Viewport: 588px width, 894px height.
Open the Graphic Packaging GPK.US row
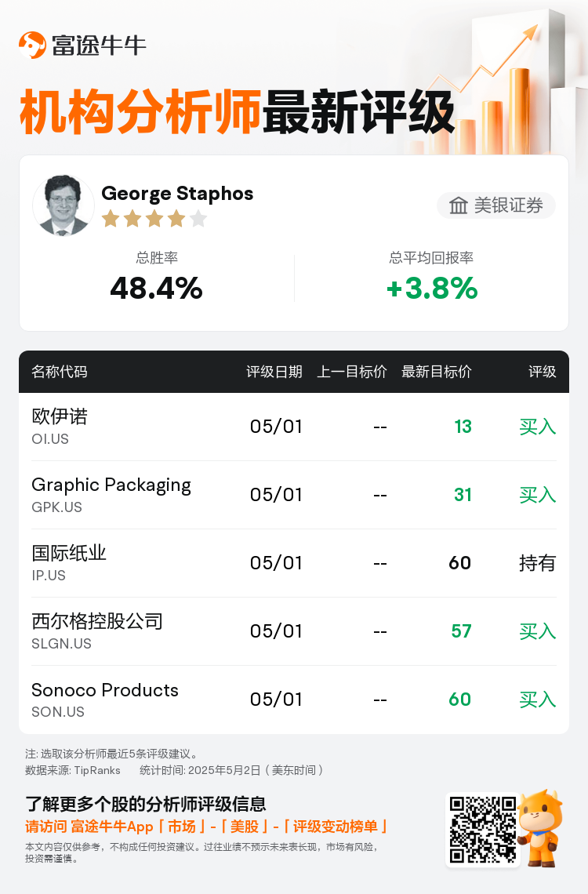click(x=294, y=495)
